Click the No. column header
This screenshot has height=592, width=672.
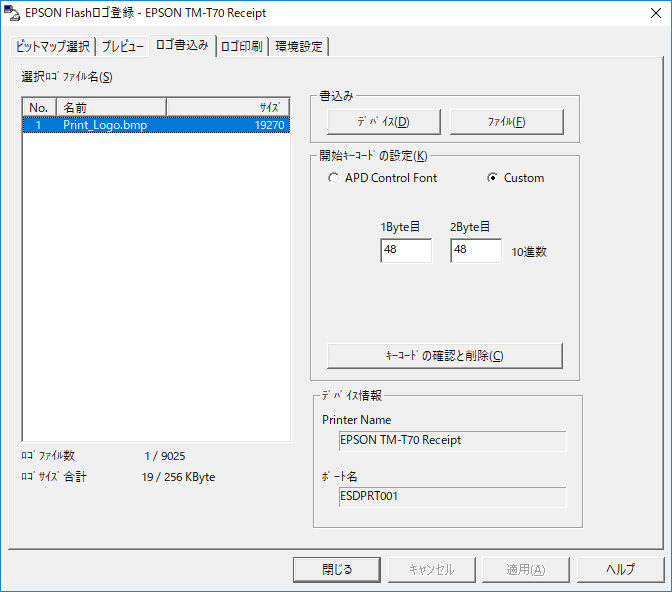tap(39, 107)
